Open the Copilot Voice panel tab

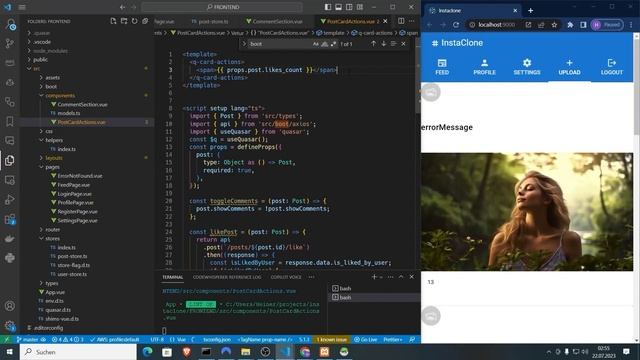pyautogui.click(x=286, y=277)
